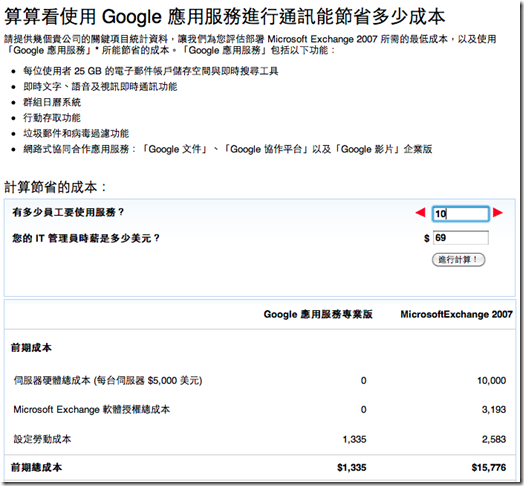Click the bullet 每位使用者 25 GB 的電子郵件
Screen dimensions: 524x486
pyautogui.click(x=151, y=71)
